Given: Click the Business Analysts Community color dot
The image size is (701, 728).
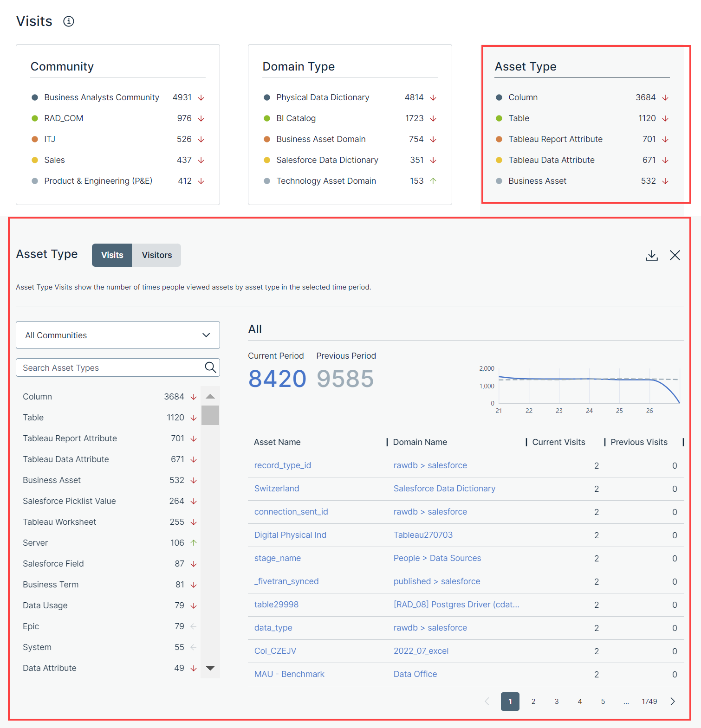Looking at the screenshot, I should tap(35, 97).
